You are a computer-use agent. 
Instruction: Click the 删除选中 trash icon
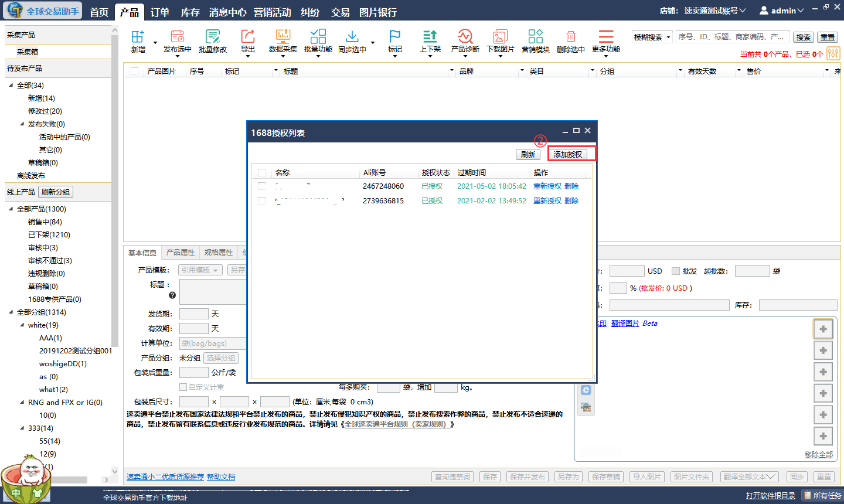click(x=571, y=36)
